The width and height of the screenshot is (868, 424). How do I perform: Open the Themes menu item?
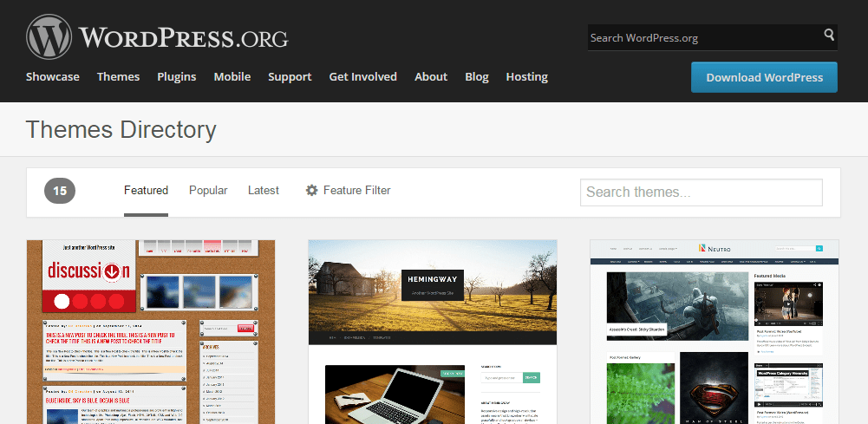[118, 76]
